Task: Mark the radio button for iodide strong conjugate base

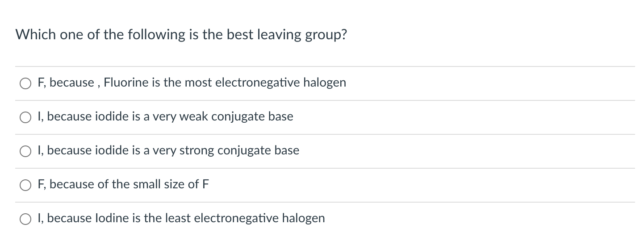Action: [x=26, y=151]
